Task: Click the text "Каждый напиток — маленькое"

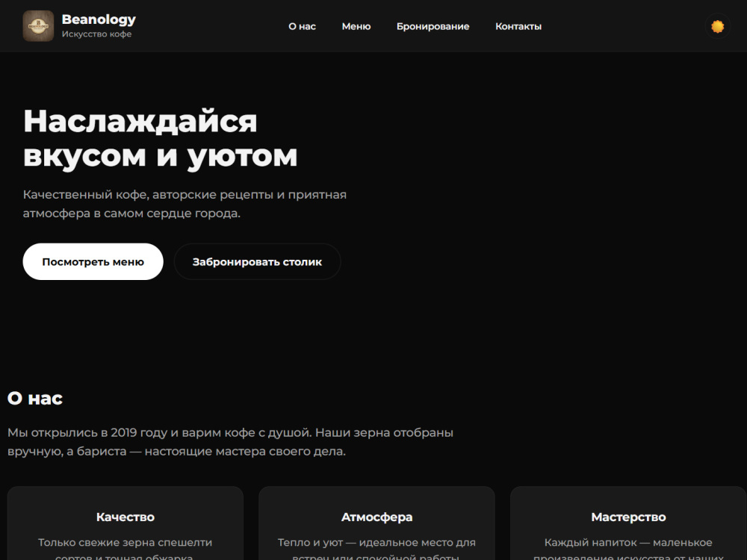Action: [x=628, y=542]
